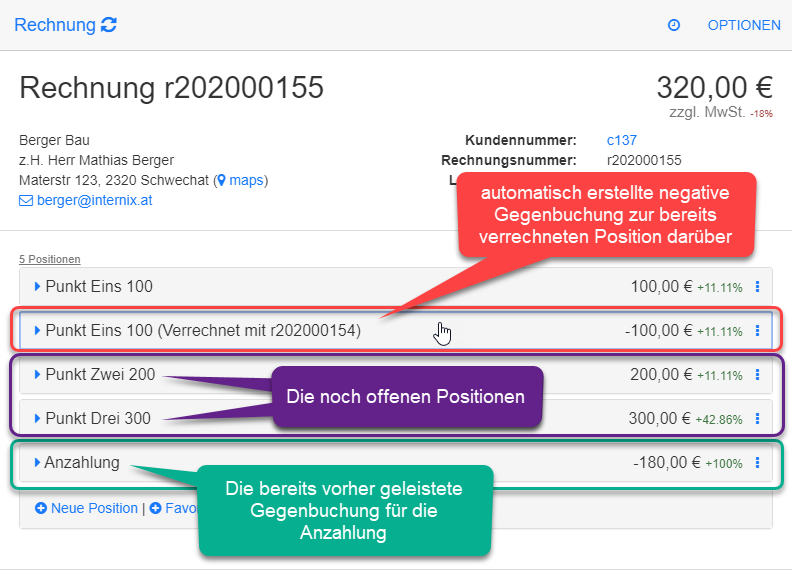792x570 pixels.
Task: Open the clock history icon
Action: click(x=674, y=25)
